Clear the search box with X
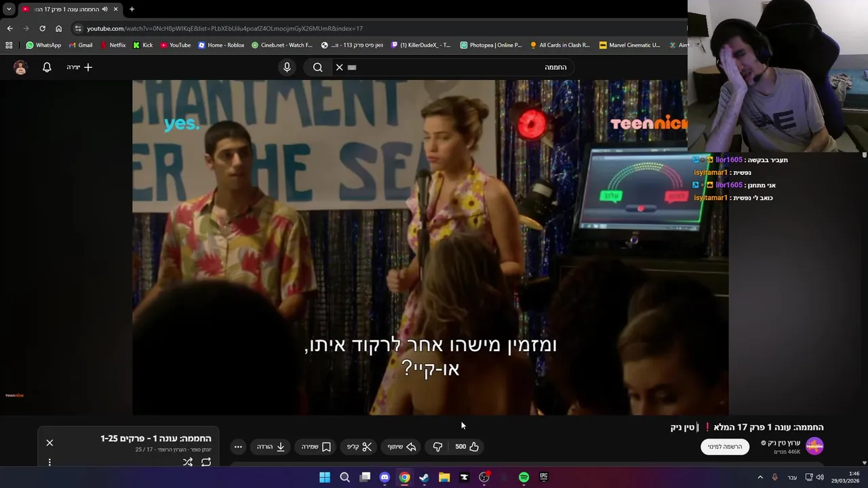This screenshot has width=868, height=488. click(x=340, y=67)
